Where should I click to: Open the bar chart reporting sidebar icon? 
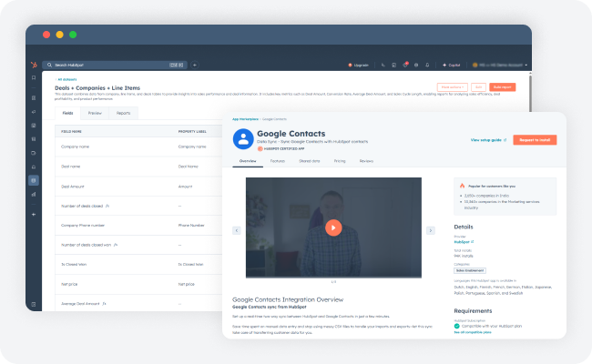pos(34,194)
